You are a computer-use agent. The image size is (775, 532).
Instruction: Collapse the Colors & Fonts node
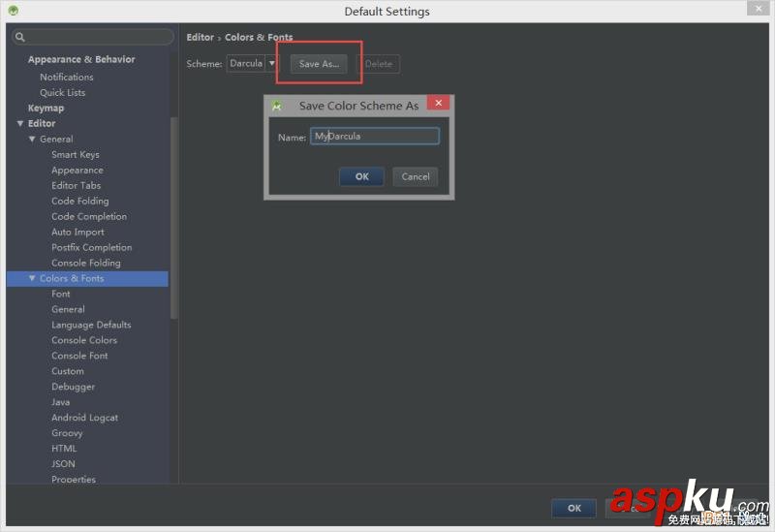[x=32, y=278]
